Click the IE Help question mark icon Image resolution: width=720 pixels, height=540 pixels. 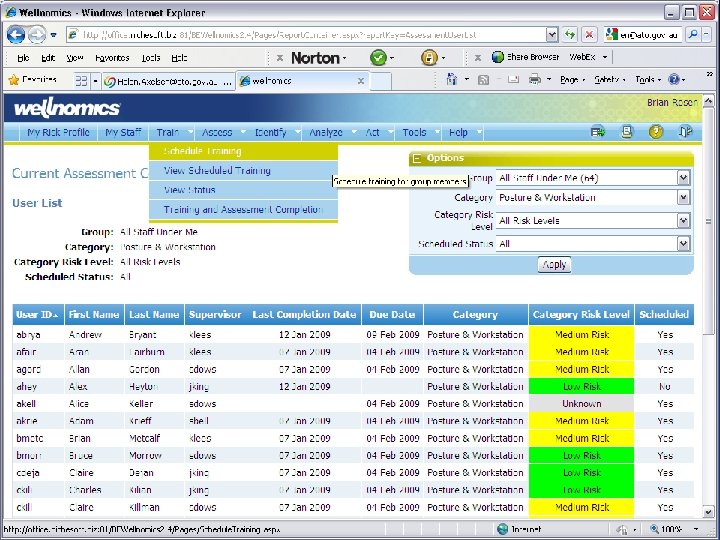coord(674,80)
